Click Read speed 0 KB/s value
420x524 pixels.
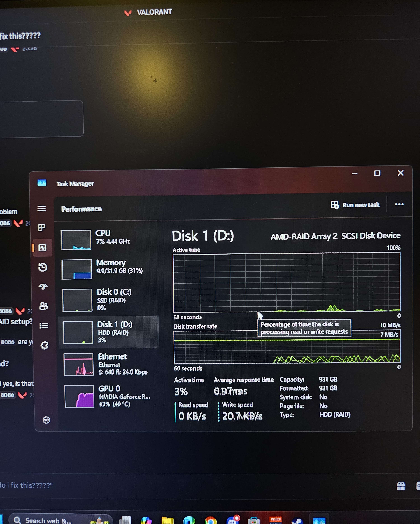click(192, 416)
